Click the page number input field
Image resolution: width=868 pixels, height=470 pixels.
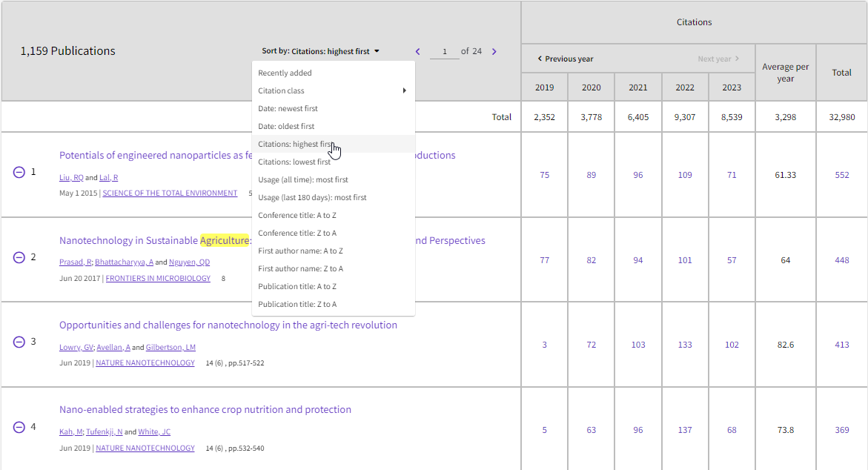click(445, 51)
